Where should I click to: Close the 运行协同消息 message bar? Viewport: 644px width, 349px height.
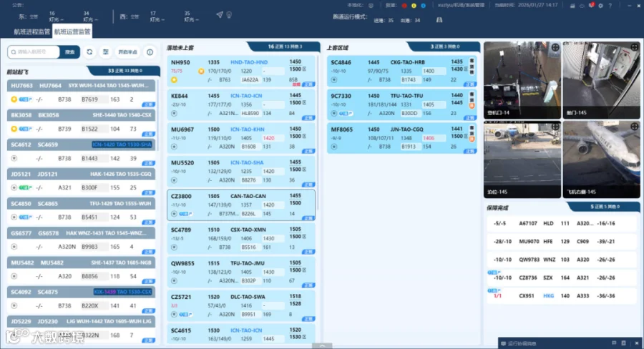(637, 343)
